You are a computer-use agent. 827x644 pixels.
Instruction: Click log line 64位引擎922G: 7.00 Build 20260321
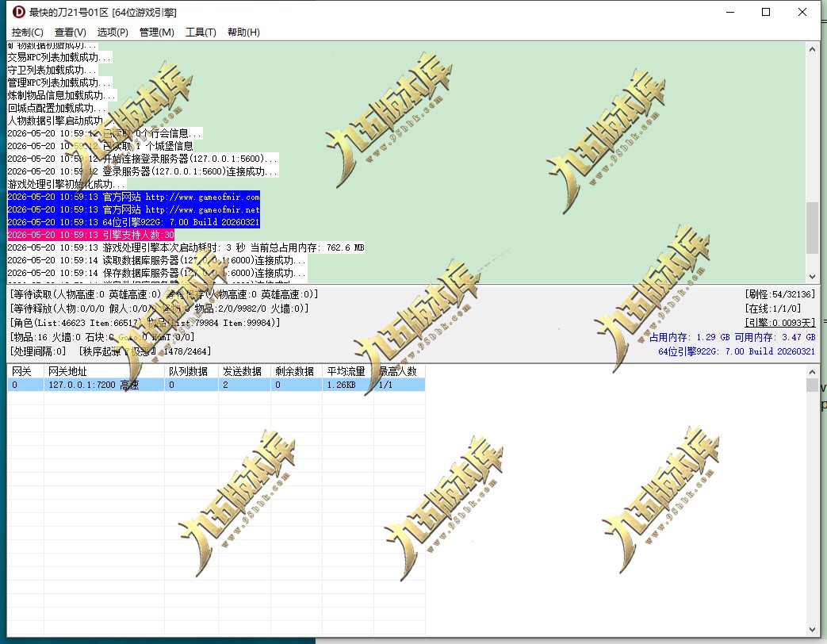133,222
